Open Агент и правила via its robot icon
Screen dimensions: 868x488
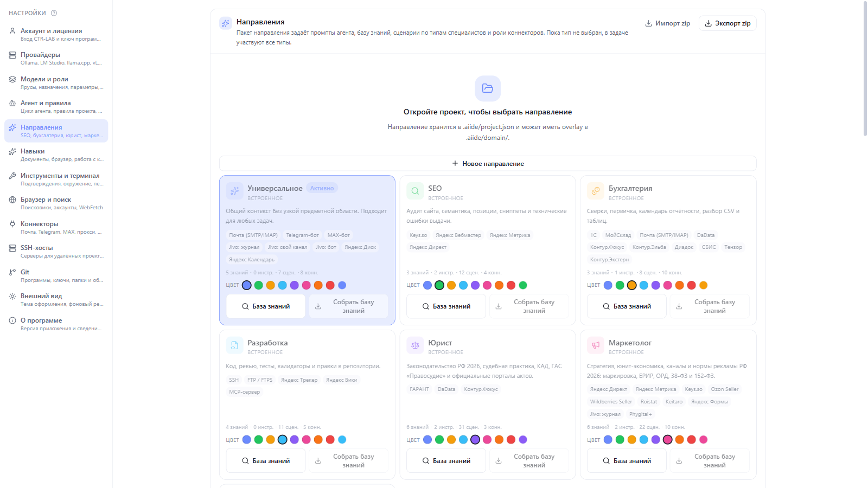[x=12, y=103]
